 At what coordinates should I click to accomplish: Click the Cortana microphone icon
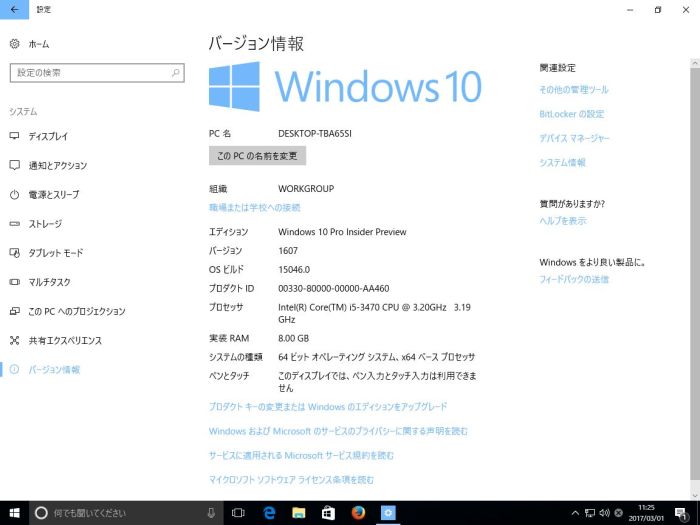pos(211,513)
